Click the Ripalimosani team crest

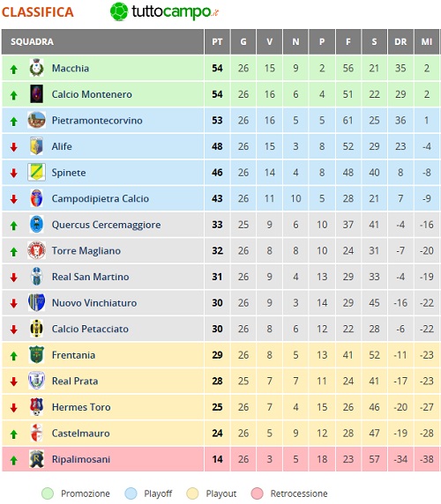tap(36, 459)
